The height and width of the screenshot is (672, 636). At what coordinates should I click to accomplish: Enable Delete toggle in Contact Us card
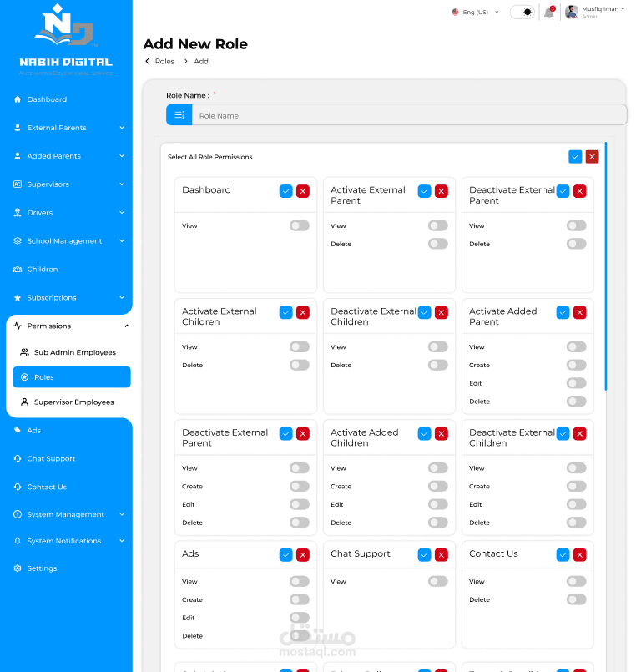click(x=576, y=599)
